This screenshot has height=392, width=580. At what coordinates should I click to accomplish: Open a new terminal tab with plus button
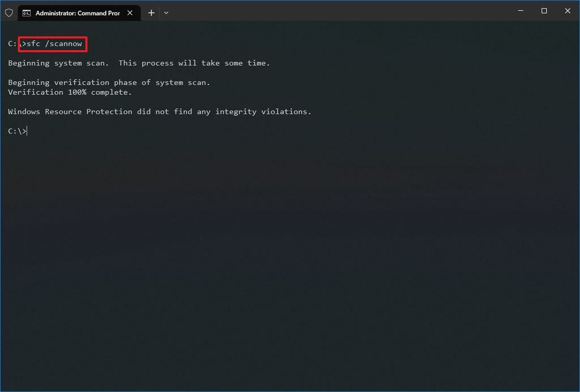click(151, 12)
